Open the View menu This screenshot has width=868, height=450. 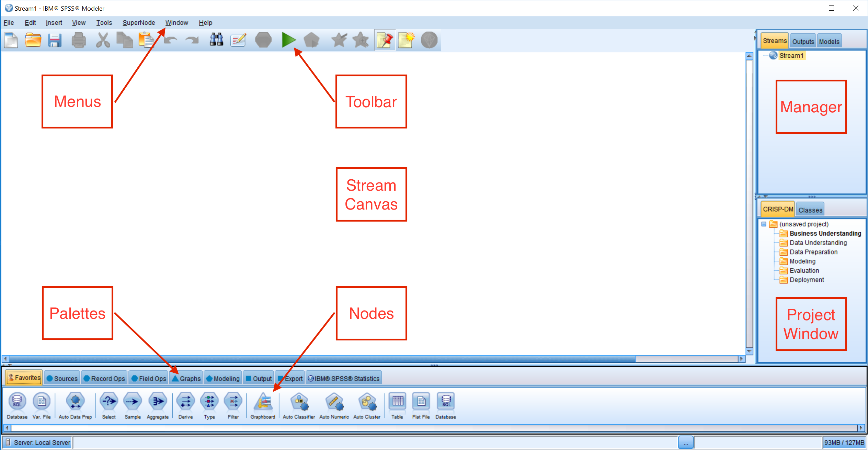[x=79, y=23]
